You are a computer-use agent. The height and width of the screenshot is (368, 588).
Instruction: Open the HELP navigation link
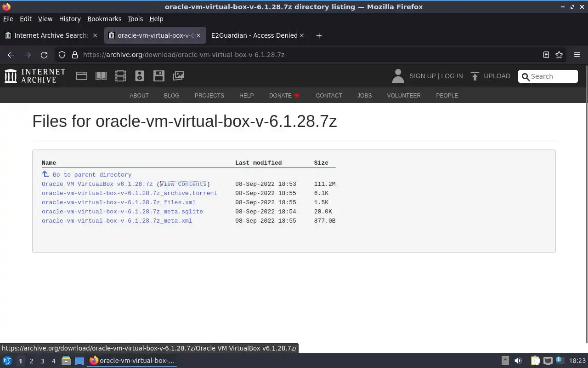246,96
